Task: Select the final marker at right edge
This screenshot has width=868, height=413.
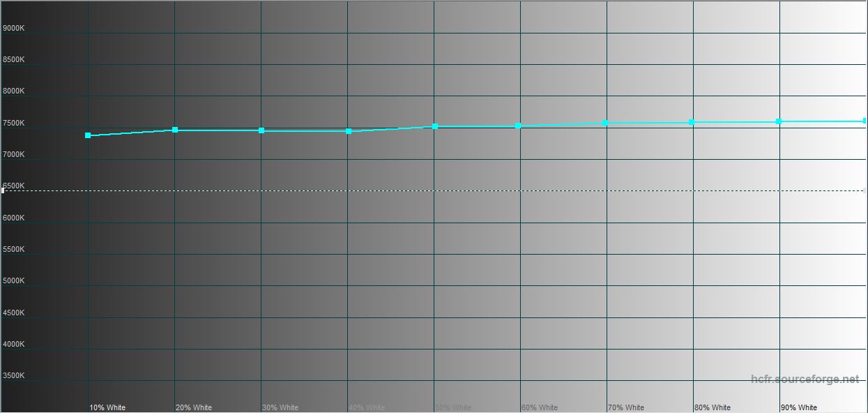Action: click(865, 121)
